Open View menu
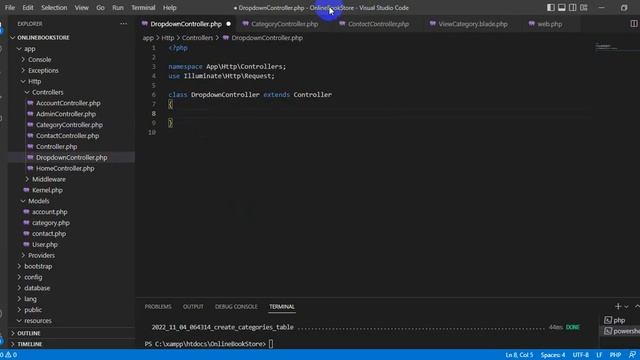 [81, 7]
